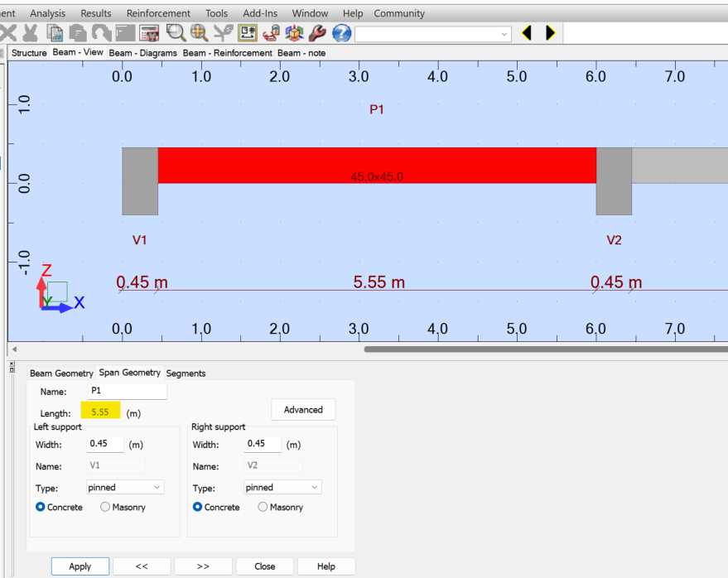Select Concrete for the left support

click(41, 507)
